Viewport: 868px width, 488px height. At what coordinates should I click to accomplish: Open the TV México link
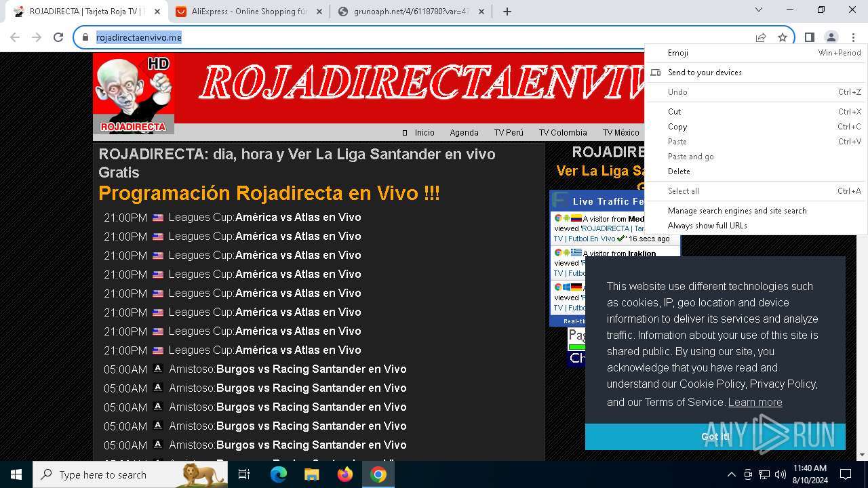tap(621, 133)
